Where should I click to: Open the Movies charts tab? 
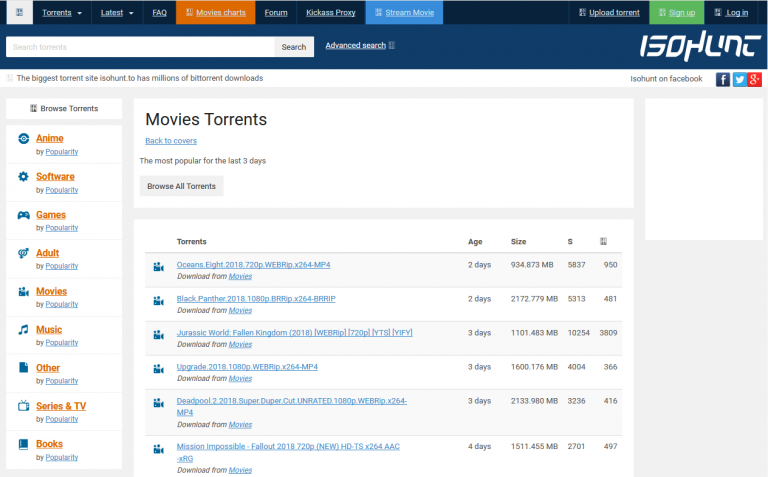tap(216, 12)
